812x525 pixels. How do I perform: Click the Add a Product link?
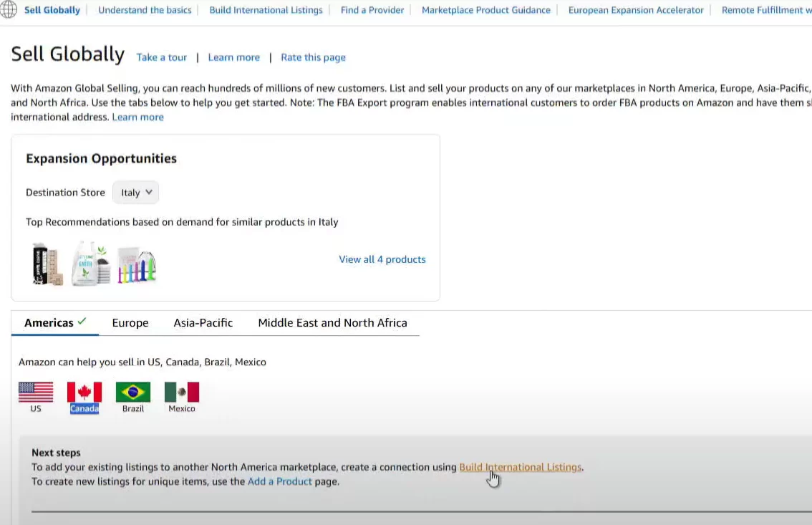[280, 481]
